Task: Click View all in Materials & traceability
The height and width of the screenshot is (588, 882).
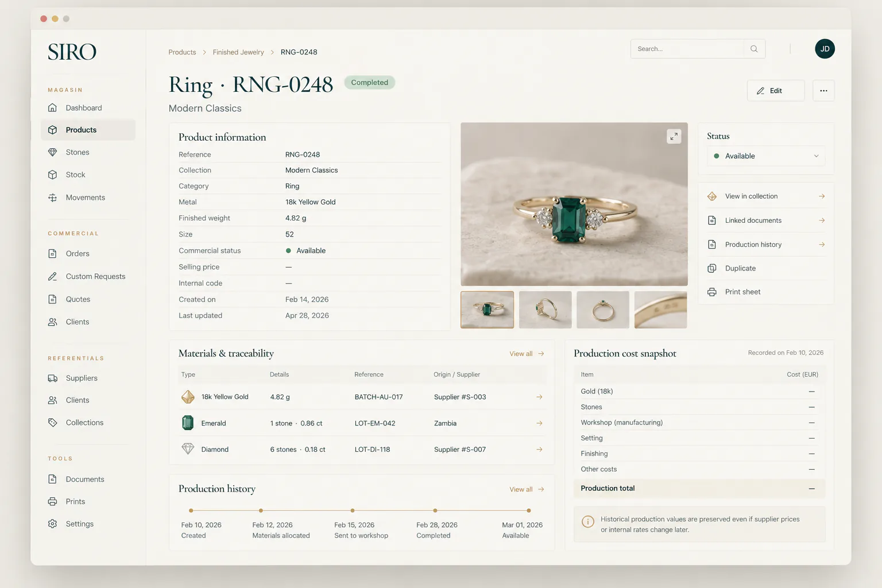Action: pyautogui.click(x=527, y=354)
